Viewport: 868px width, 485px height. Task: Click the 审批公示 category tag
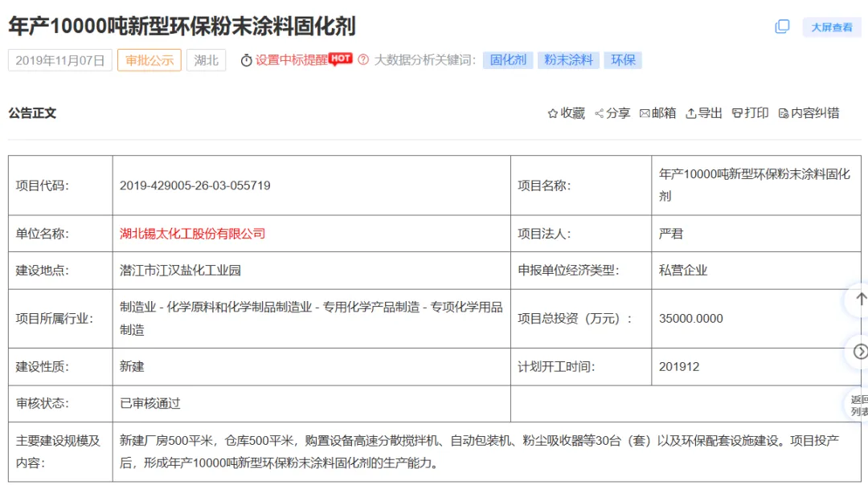tap(149, 60)
